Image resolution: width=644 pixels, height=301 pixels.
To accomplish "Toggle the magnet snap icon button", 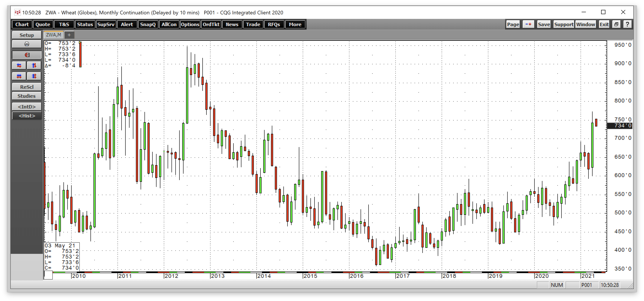I will 27,55.
